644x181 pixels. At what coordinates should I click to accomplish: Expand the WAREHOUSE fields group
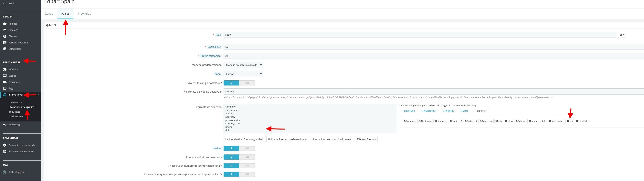[x=428, y=111]
